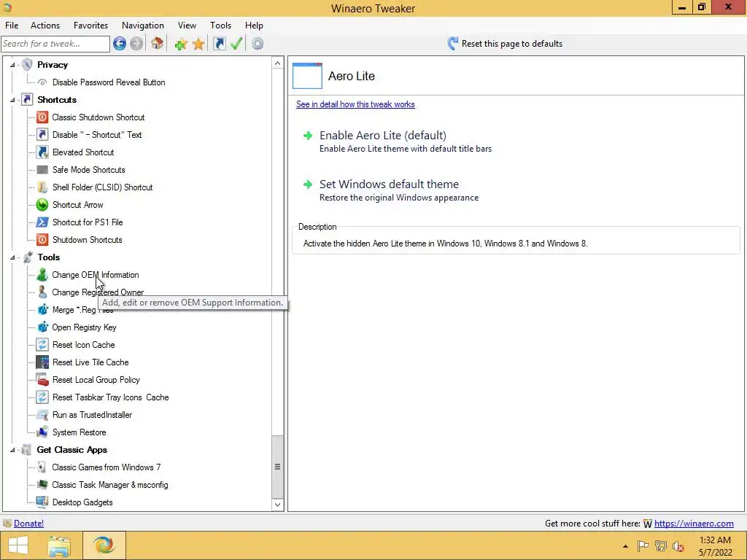The height and width of the screenshot is (560, 747).
Task: Click the Shortcut for PS1 File icon
Action: coord(42,222)
